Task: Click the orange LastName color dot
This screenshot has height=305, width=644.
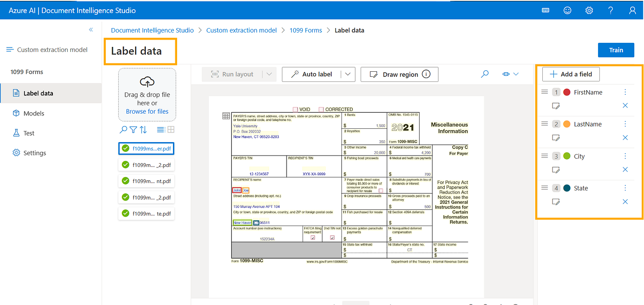Action: point(567,124)
